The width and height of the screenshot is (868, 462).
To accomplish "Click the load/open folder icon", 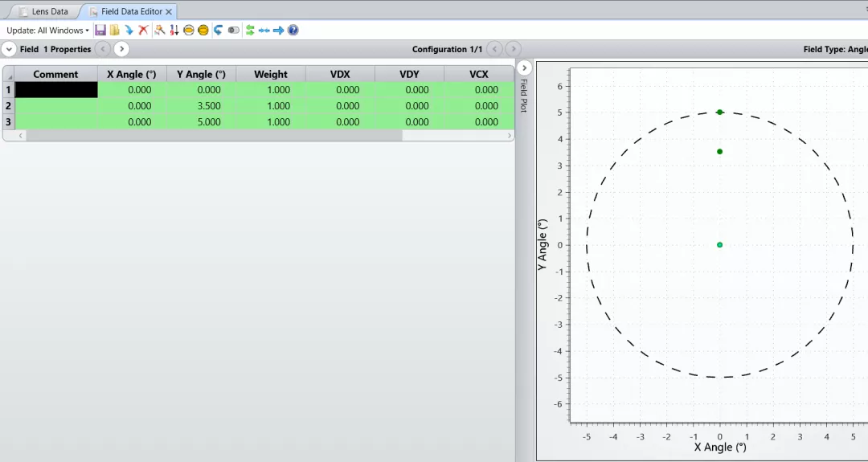I will (x=114, y=30).
